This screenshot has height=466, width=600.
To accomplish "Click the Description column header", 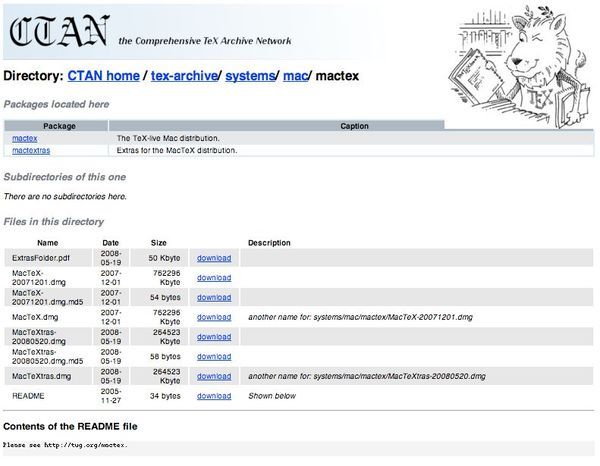I will pos(269,243).
